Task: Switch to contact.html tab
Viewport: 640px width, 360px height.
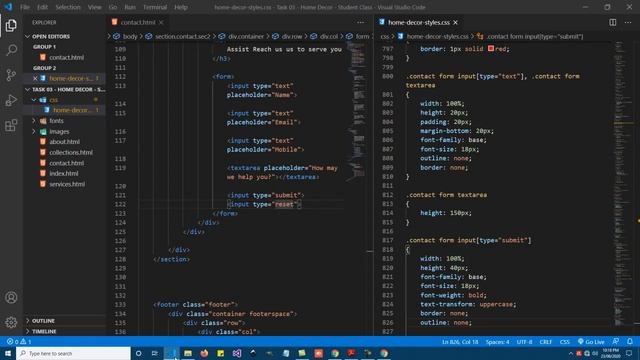Action: coord(138,22)
